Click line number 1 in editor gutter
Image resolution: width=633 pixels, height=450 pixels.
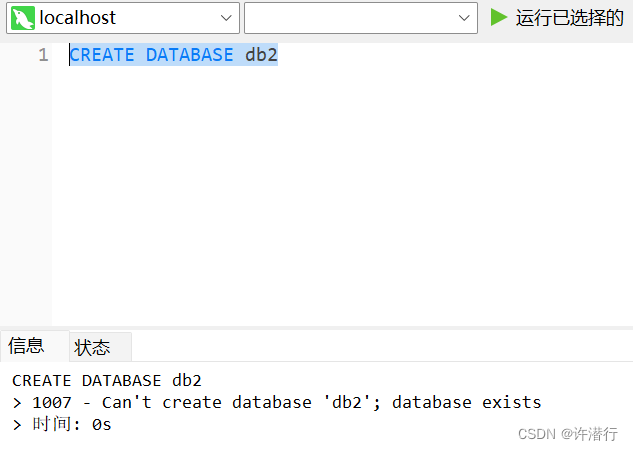pos(43,55)
